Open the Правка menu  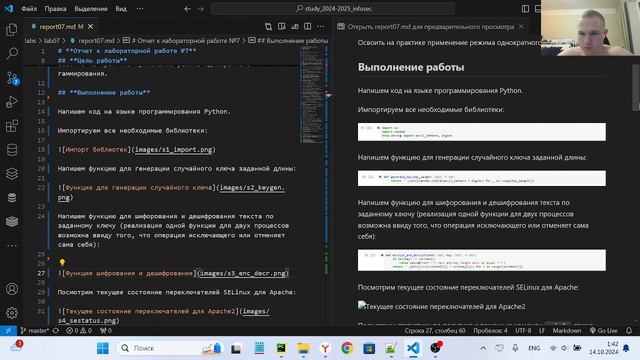pos(55,9)
